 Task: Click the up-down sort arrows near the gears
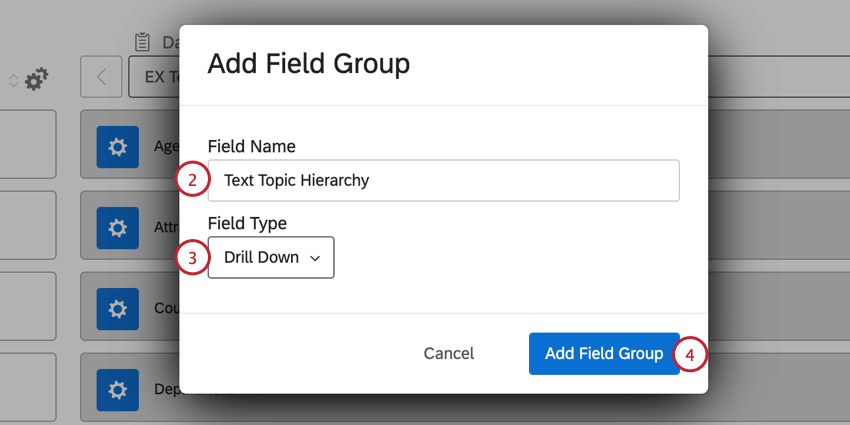[x=13, y=79]
